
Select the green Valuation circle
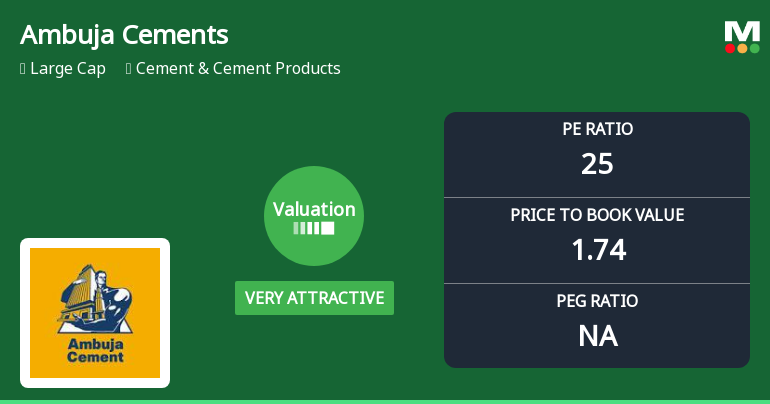click(314, 216)
